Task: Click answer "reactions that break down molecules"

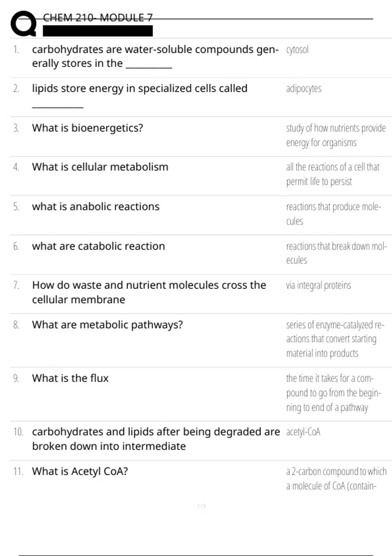Action: pyautogui.click(x=336, y=253)
